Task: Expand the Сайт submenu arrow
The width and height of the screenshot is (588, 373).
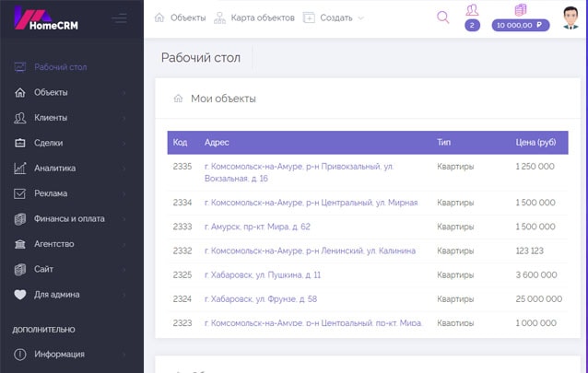Action: point(124,270)
